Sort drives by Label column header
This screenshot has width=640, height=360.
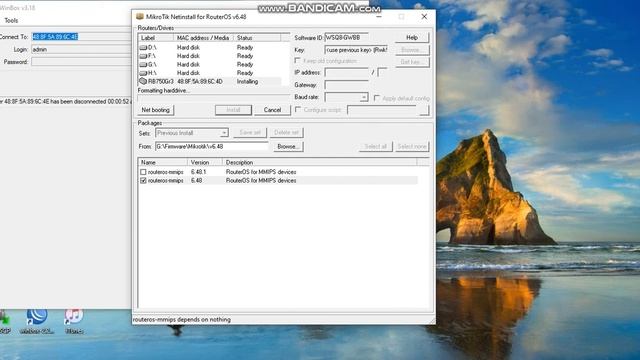pos(156,38)
